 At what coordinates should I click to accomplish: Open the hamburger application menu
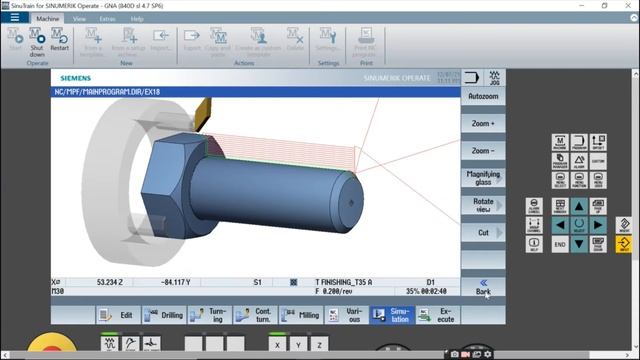coord(15,18)
